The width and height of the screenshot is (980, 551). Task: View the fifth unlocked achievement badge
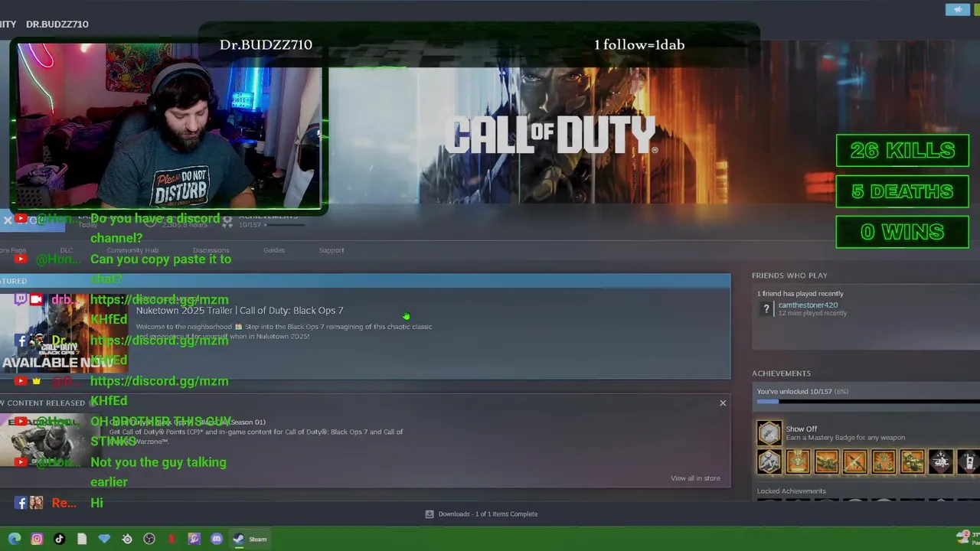884,461
